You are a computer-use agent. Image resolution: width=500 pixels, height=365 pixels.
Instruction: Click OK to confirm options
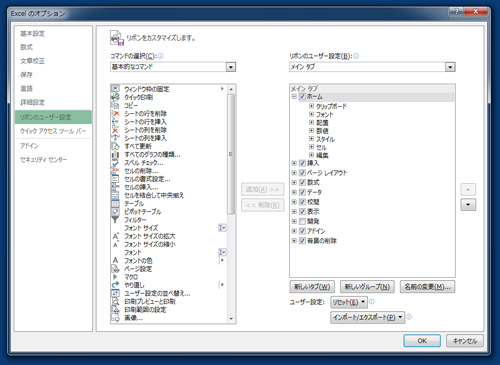422,341
